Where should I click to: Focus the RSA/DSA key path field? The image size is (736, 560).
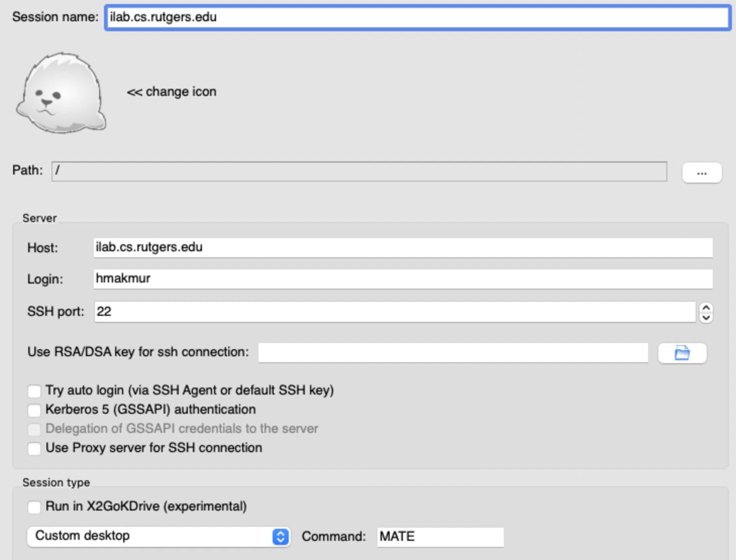coord(453,353)
